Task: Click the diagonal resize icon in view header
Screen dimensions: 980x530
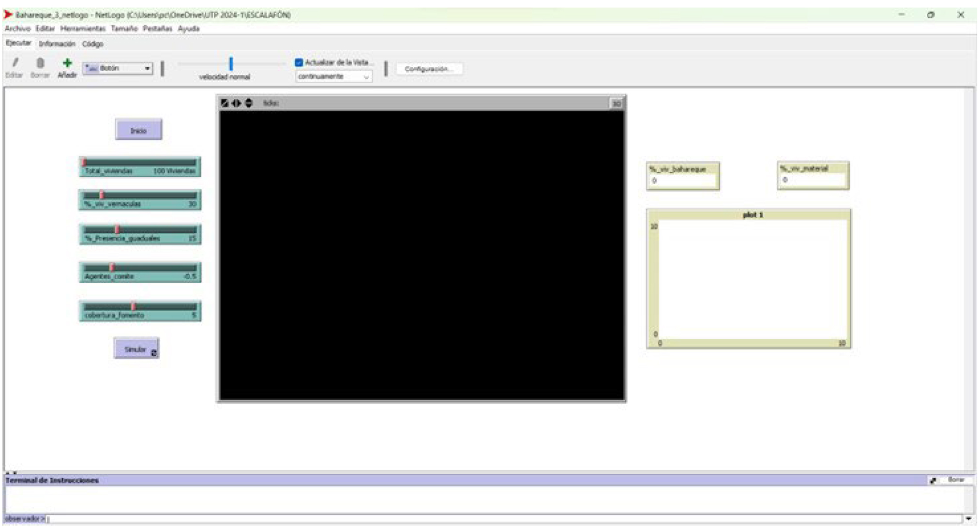Action: pyautogui.click(x=224, y=103)
